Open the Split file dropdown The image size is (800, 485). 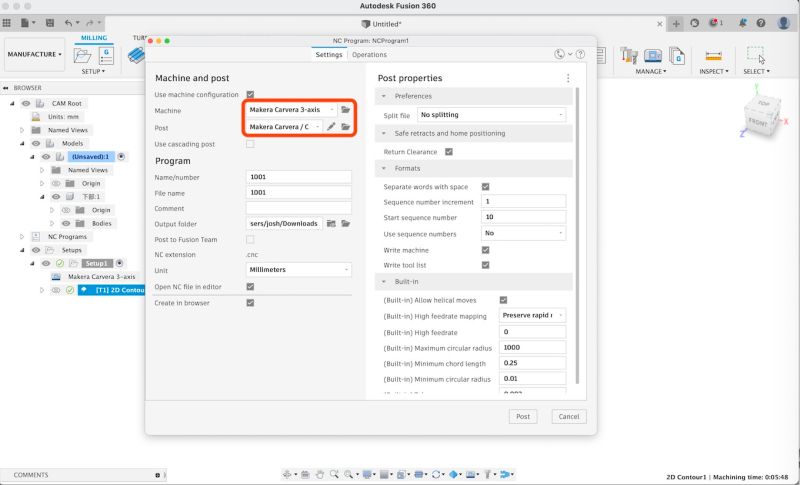click(491, 115)
